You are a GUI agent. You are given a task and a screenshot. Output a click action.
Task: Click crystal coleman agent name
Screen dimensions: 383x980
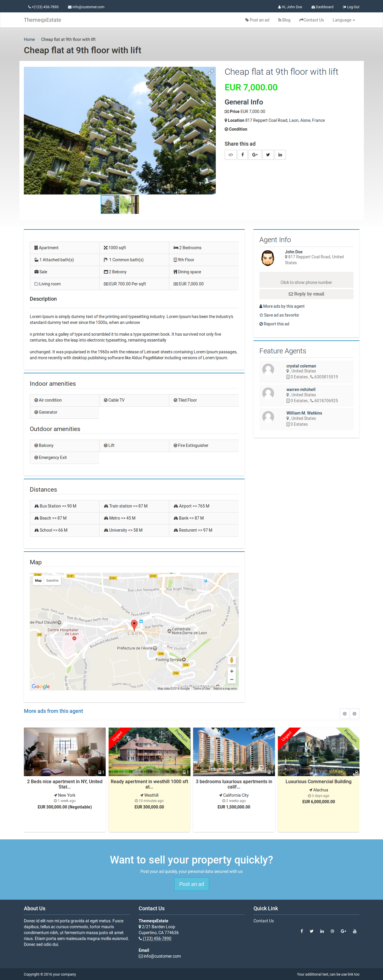301,366
